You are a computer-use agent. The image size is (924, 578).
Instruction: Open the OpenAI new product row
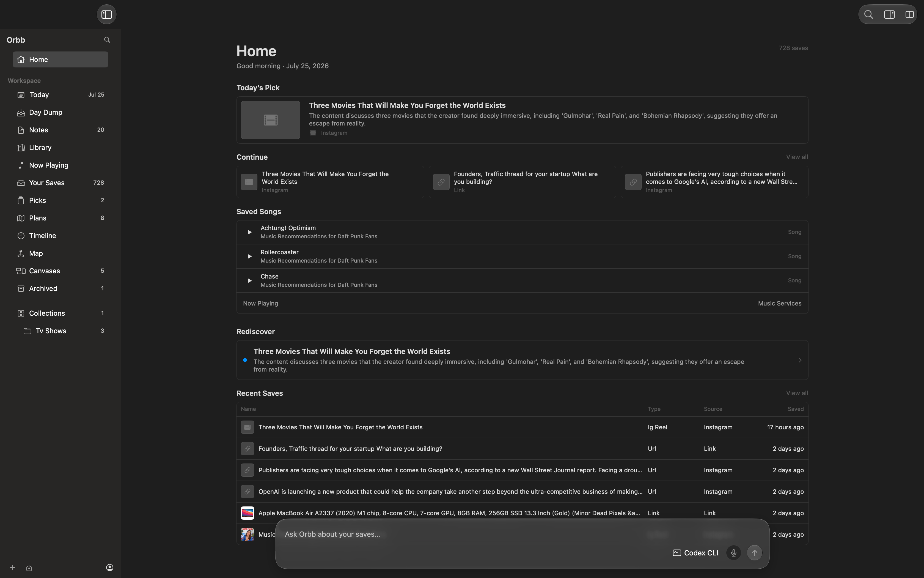click(522, 492)
